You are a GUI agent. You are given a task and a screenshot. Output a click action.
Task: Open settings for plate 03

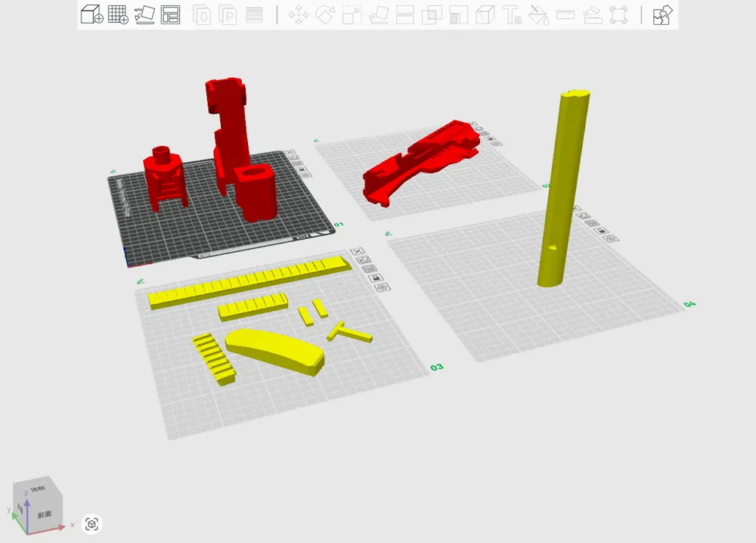pyautogui.click(x=381, y=287)
